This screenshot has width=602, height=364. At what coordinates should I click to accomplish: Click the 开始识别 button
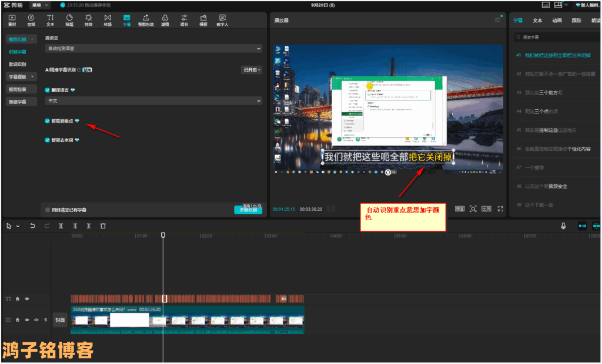248,210
